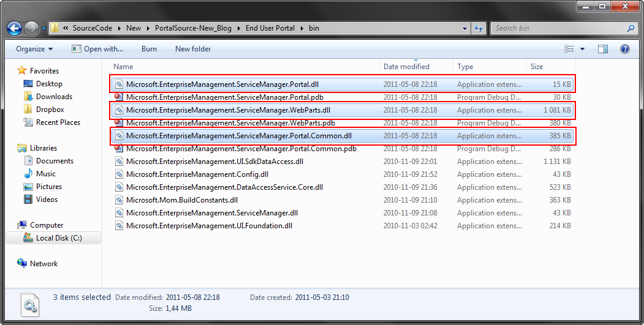This screenshot has width=644, height=325.
Task: Open the Help icon
Action: click(x=624, y=49)
